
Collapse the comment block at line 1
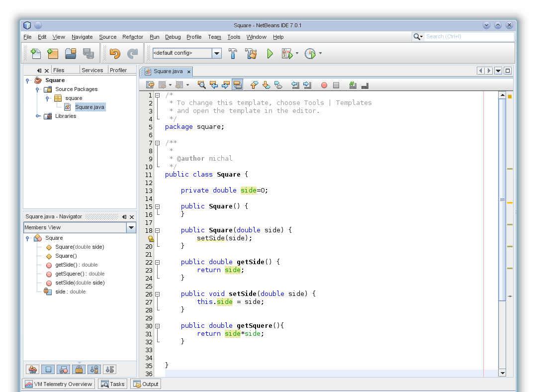tap(156, 95)
